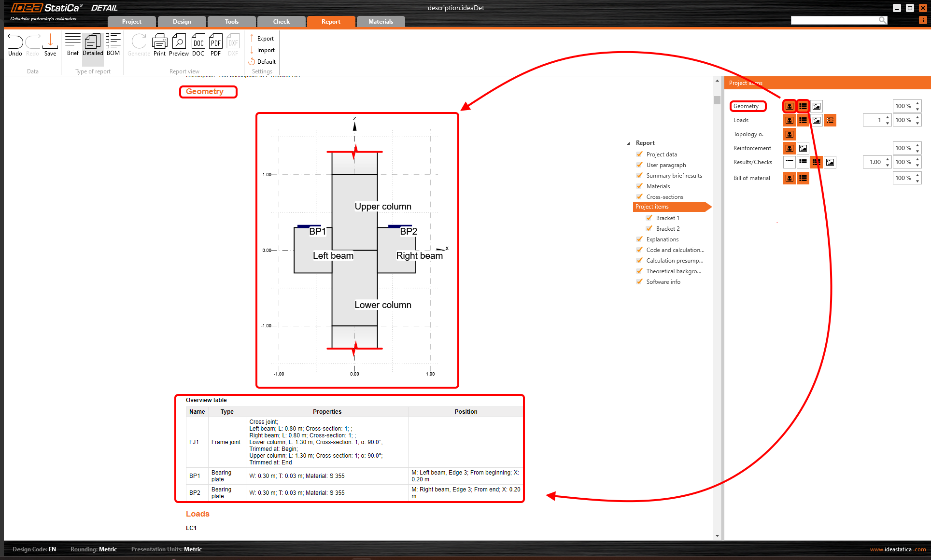Collapse the Report tree node
This screenshot has width=931, height=560.
coord(628,143)
